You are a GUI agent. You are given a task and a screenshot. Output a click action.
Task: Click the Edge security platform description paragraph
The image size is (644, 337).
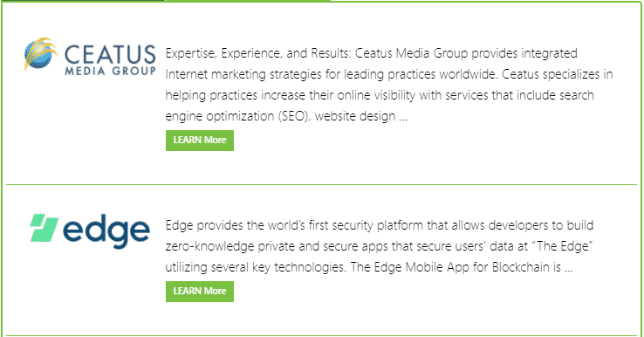[x=380, y=246]
